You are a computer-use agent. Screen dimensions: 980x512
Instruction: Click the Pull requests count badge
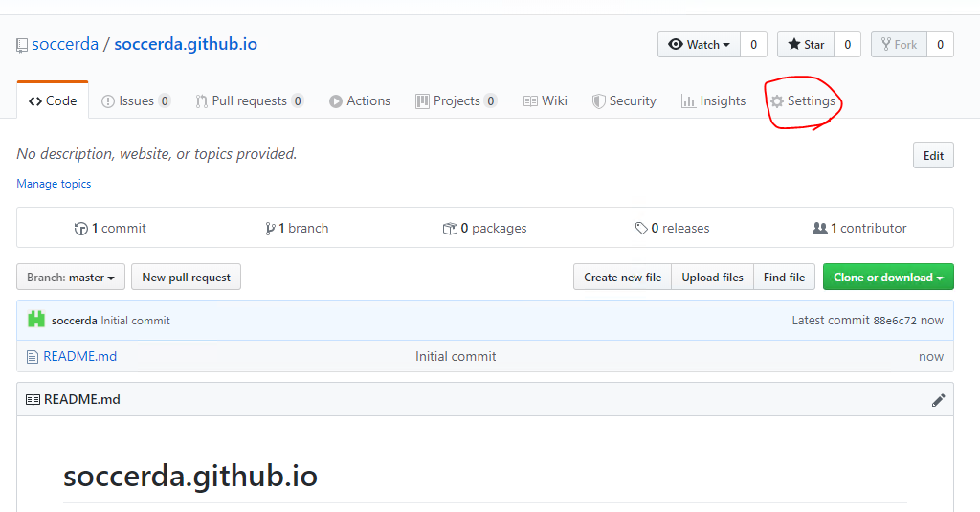pyautogui.click(x=298, y=100)
